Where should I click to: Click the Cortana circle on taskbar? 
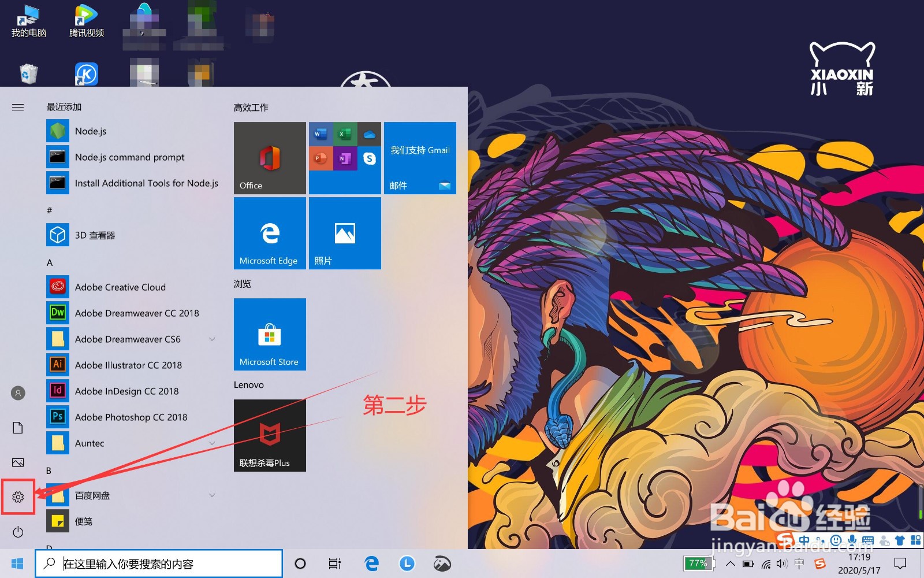300,564
